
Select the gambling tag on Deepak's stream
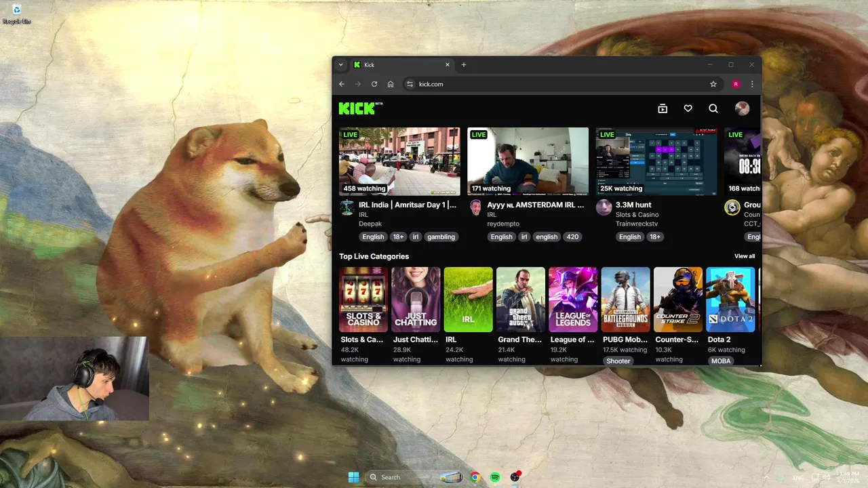tap(441, 237)
